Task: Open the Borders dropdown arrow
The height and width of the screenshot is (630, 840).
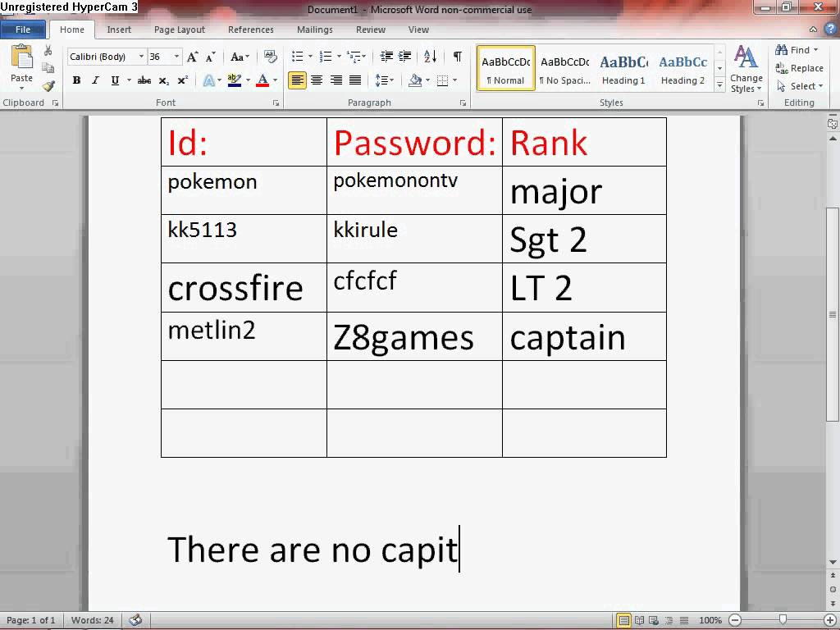Action: pyautogui.click(x=454, y=80)
